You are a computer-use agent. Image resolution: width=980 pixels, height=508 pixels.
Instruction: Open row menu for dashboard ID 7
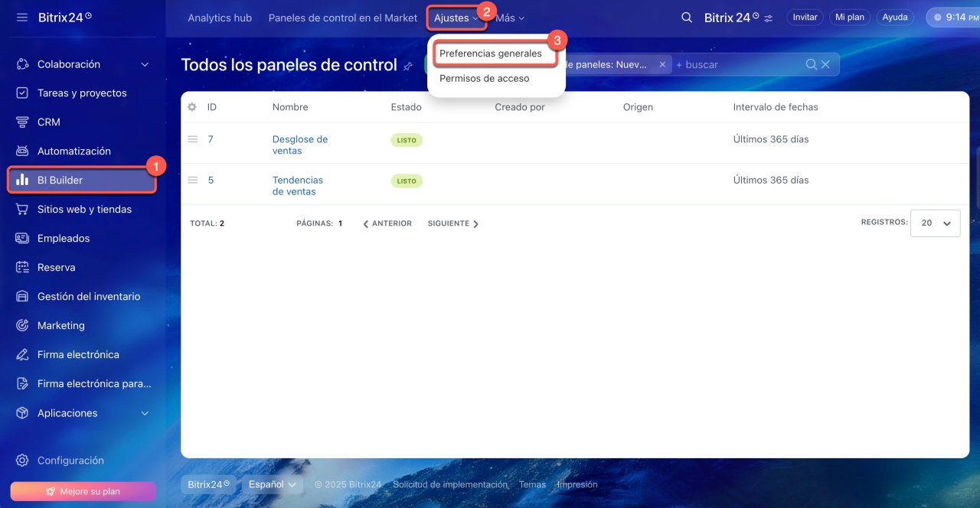click(193, 139)
